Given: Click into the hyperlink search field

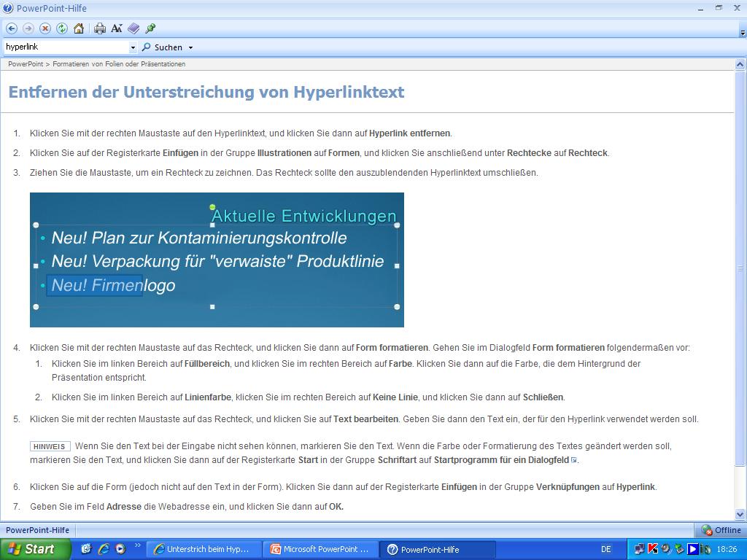Looking at the screenshot, I should [x=66, y=47].
